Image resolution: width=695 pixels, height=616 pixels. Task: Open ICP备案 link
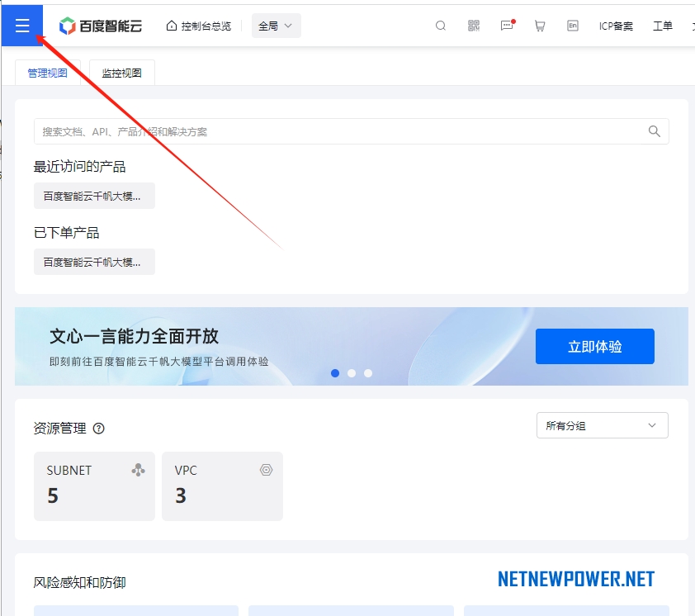(x=616, y=26)
